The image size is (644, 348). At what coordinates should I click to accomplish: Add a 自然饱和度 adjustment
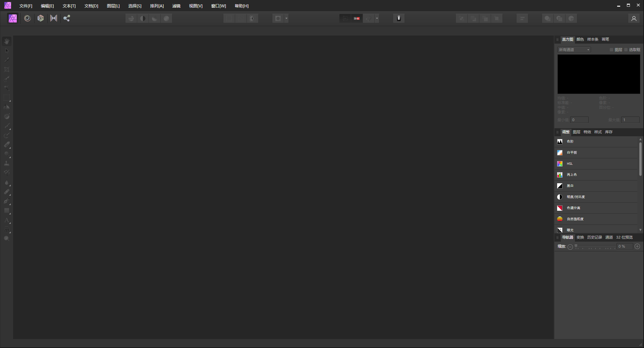click(597, 219)
